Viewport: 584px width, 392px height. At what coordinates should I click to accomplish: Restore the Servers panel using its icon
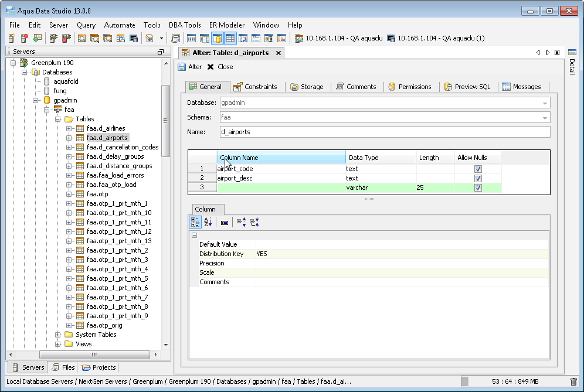[161, 52]
